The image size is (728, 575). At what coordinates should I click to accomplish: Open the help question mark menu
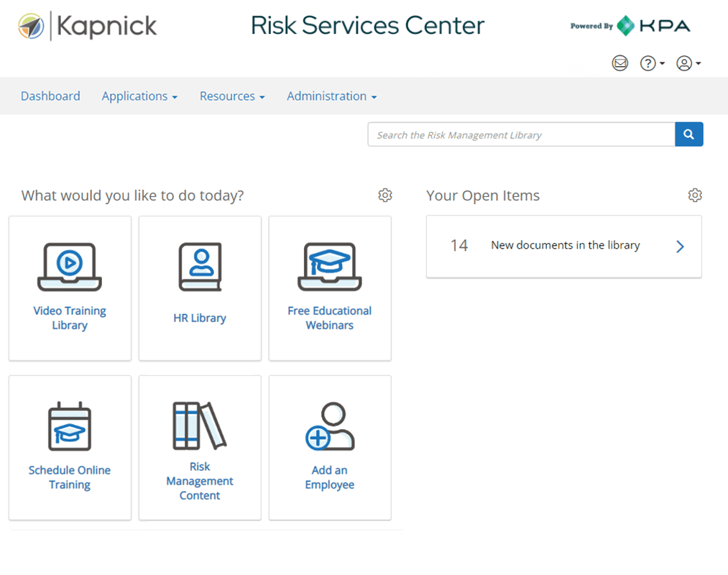[x=652, y=63]
